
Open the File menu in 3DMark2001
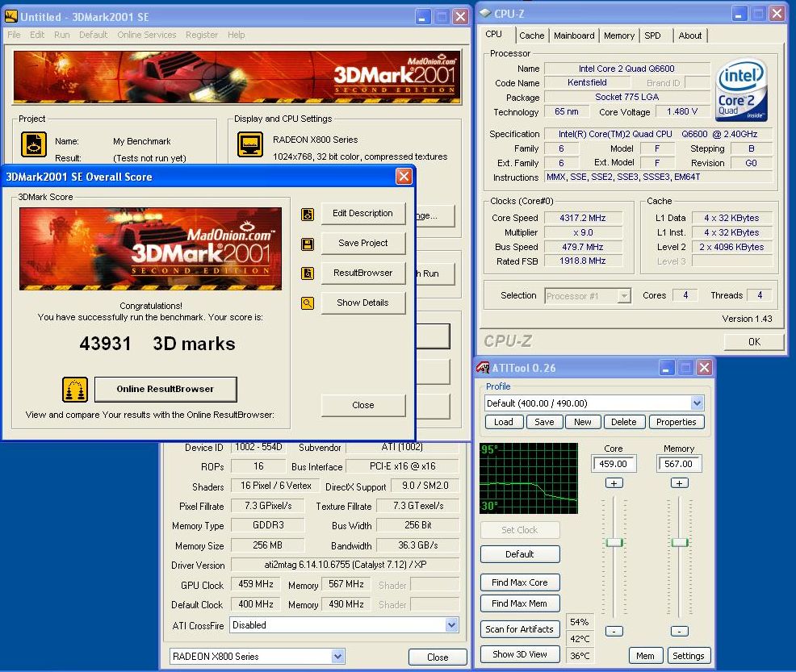click(15, 35)
